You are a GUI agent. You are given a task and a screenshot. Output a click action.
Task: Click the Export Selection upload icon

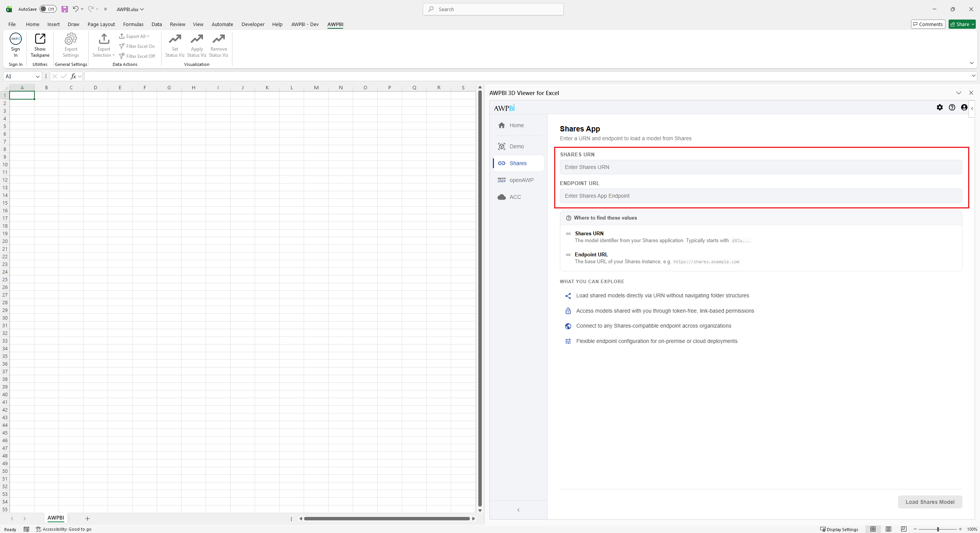click(104, 39)
